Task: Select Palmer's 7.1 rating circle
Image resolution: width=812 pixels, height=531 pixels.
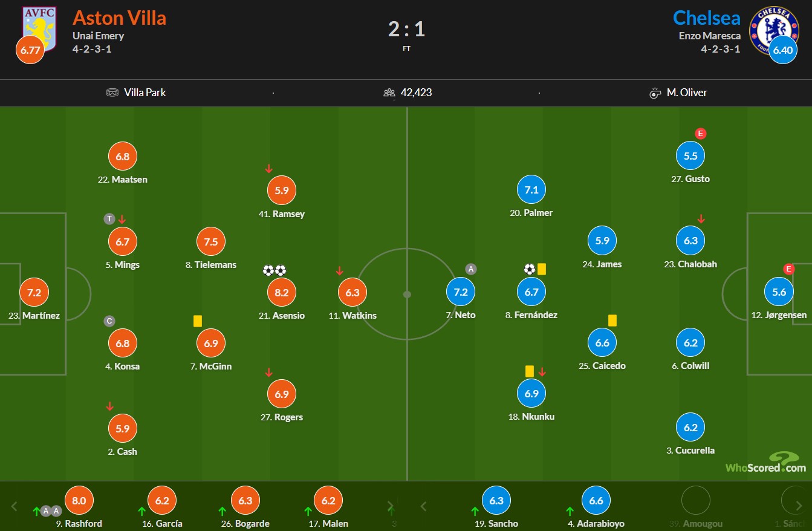Action: point(531,190)
